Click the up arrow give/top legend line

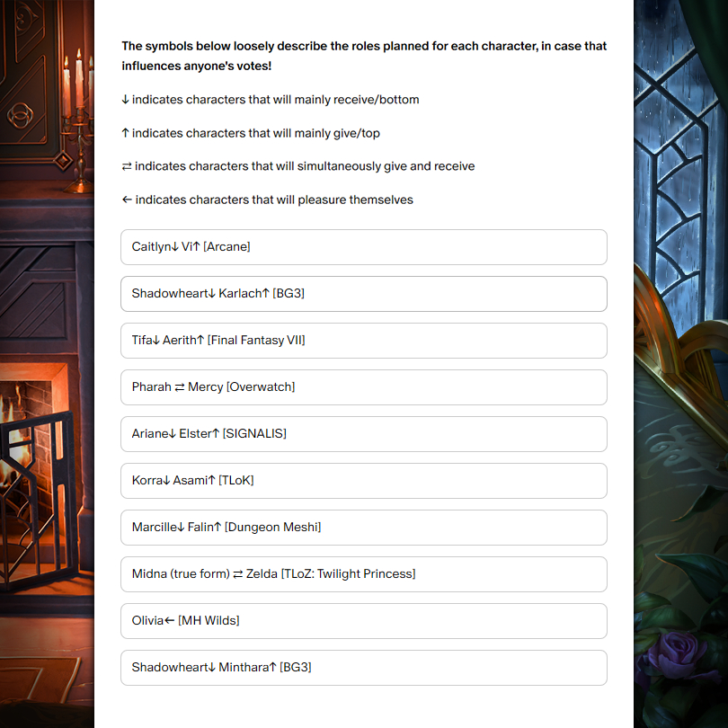tap(251, 133)
